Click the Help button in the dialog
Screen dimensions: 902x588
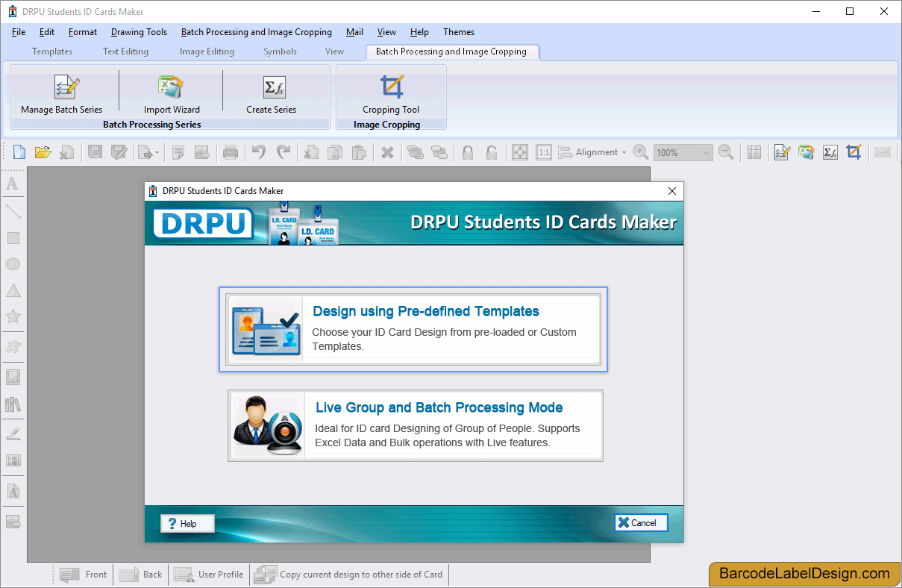[x=187, y=523]
